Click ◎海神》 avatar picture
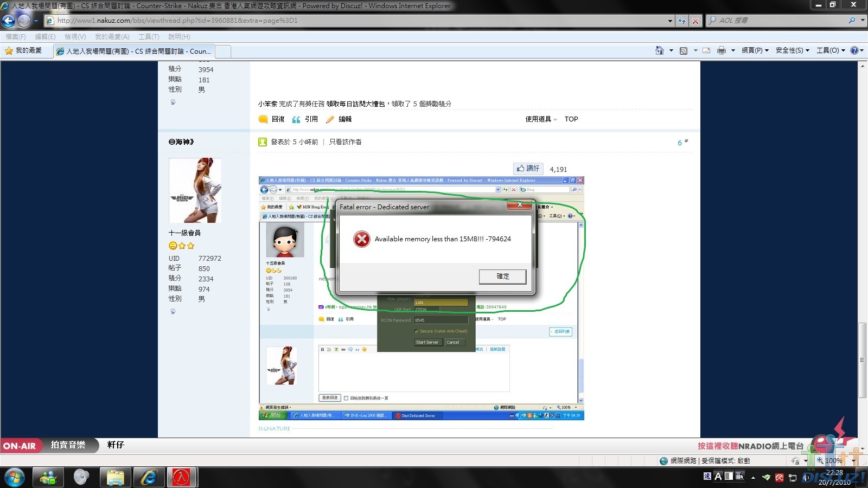This screenshot has width=868, height=488. [195, 190]
